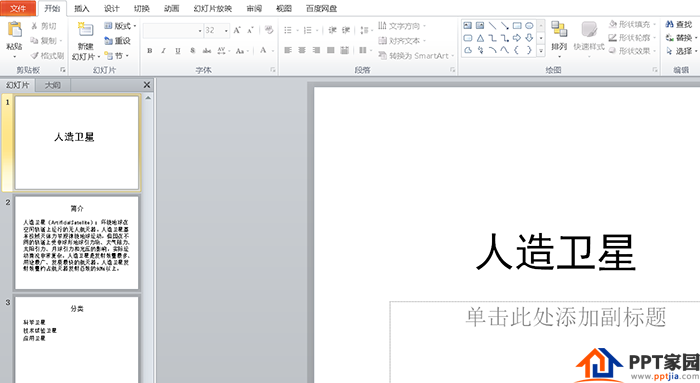Open Shape Fill (形状填充) options
The height and width of the screenshot is (383, 700).
[x=632, y=25]
